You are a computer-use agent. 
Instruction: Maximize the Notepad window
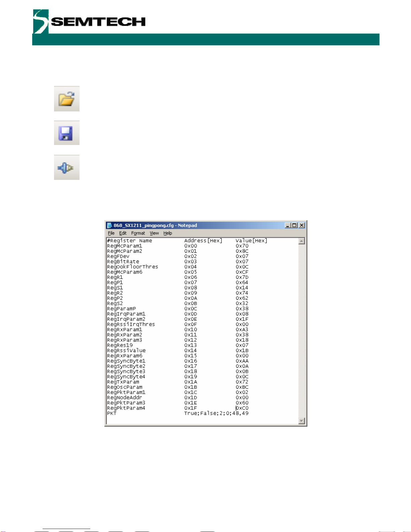click(x=294, y=225)
